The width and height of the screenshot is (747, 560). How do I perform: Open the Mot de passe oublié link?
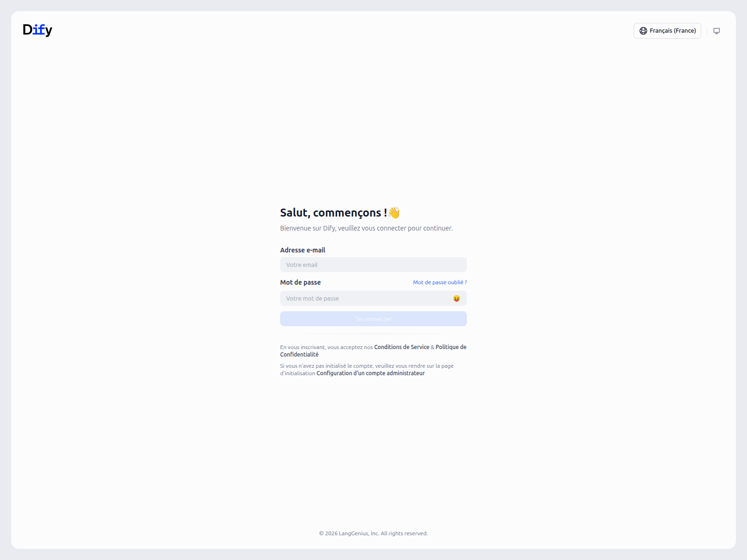pos(439,282)
